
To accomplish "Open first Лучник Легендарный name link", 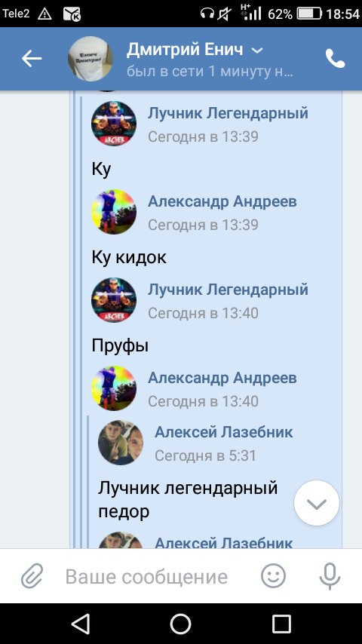I will tap(228, 113).
